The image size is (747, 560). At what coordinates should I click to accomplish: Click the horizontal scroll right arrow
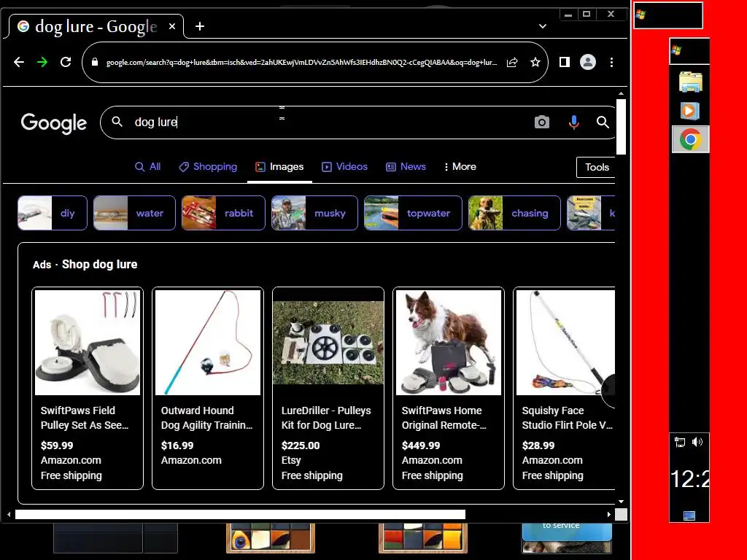click(609, 514)
